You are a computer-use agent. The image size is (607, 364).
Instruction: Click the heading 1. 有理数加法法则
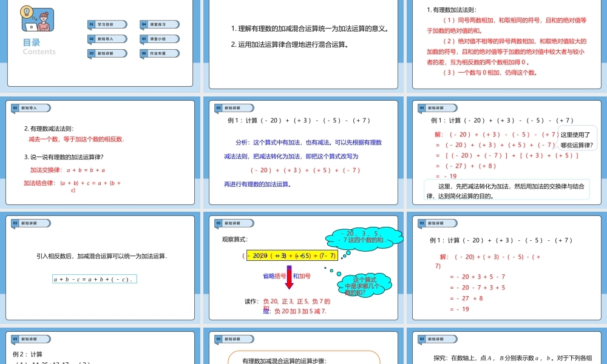tap(452, 10)
